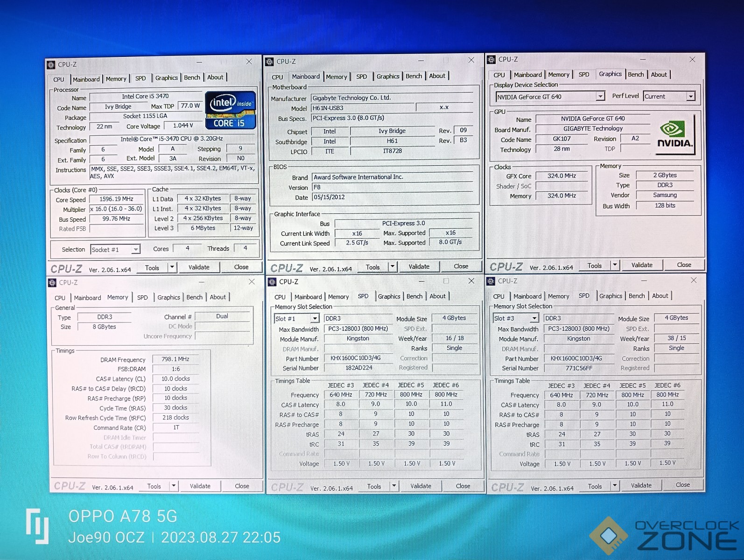The width and height of the screenshot is (744, 560).
Task: Expand Tools arrow in Slot #1 SPD window
Action: coord(394,486)
